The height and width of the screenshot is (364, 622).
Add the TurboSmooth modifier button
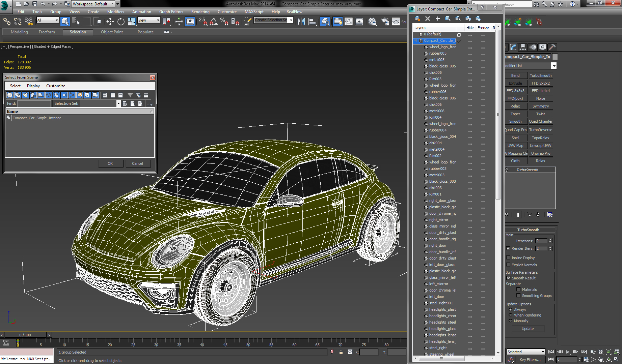tap(540, 75)
